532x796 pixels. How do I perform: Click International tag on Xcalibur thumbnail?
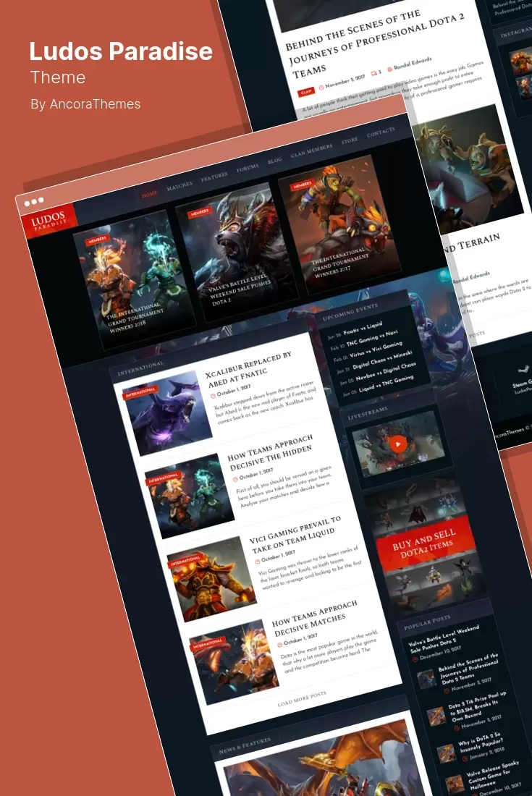coord(140,392)
